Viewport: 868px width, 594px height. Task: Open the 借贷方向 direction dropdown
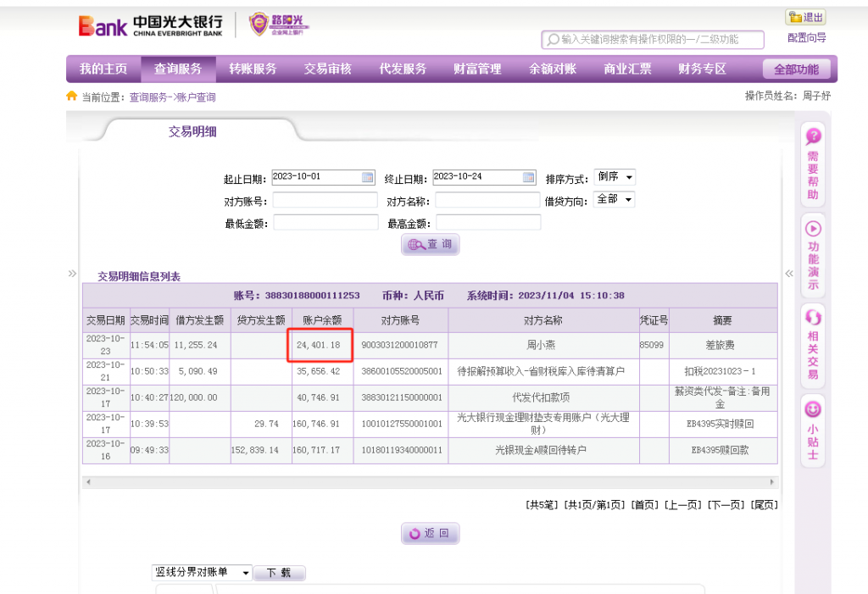(615, 199)
